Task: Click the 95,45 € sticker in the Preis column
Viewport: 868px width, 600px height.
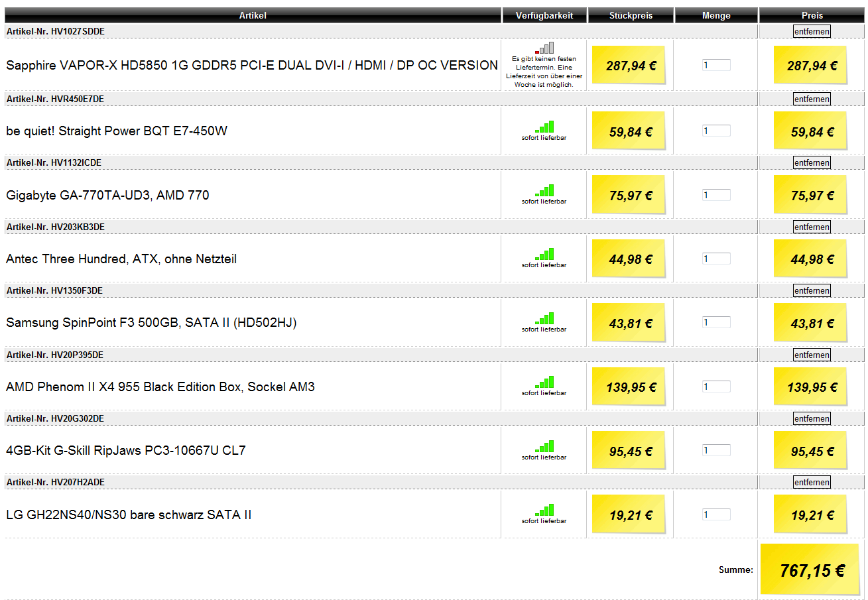Action: point(810,451)
